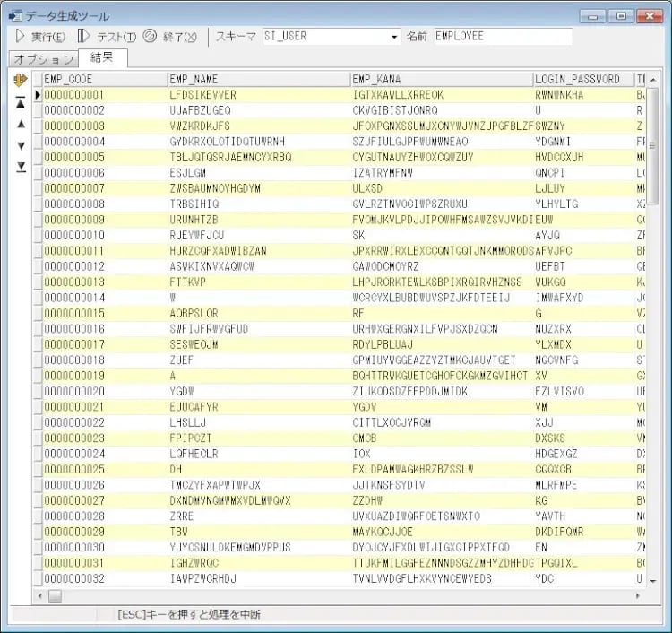Move to previous record with up arrow
Image resolution: width=672 pixels, height=633 pixels.
[x=21, y=124]
